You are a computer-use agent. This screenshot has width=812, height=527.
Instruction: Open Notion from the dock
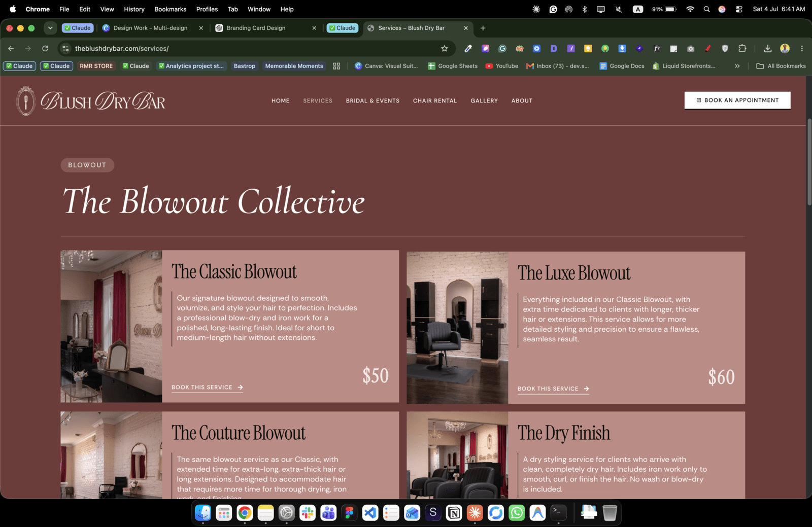(454, 513)
